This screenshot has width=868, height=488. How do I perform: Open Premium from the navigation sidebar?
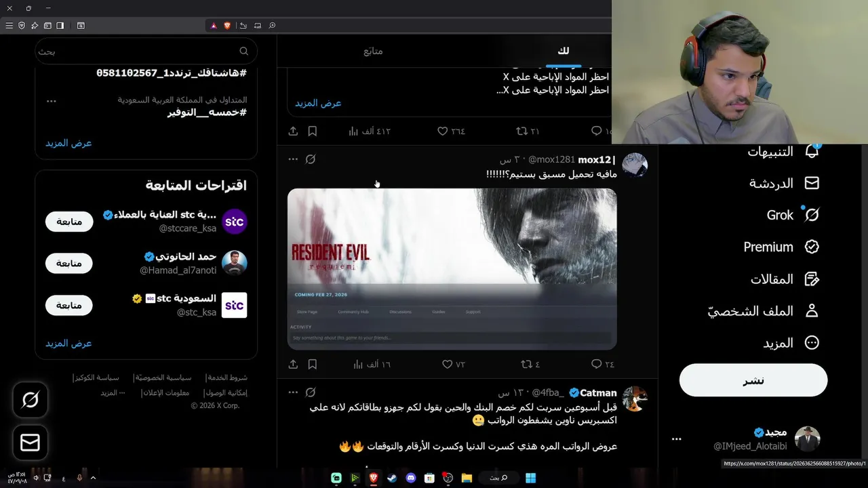[x=782, y=247]
